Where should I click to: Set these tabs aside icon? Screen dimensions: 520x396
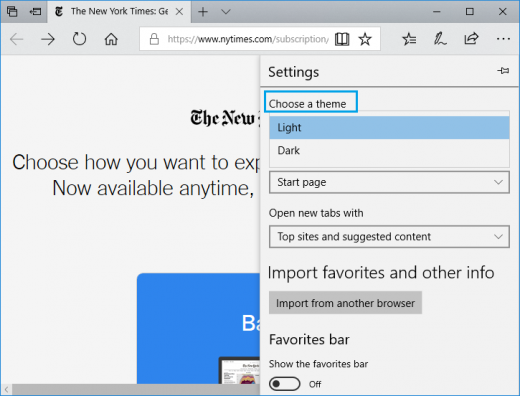coord(35,12)
